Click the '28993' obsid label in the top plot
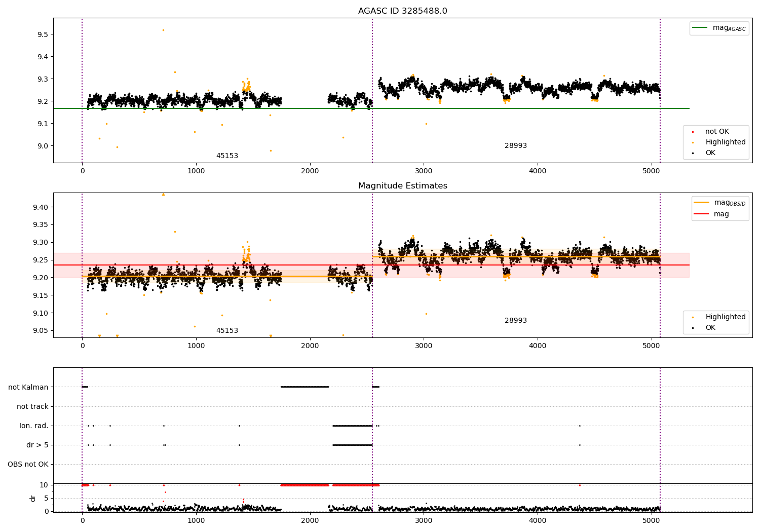 tap(516, 145)
